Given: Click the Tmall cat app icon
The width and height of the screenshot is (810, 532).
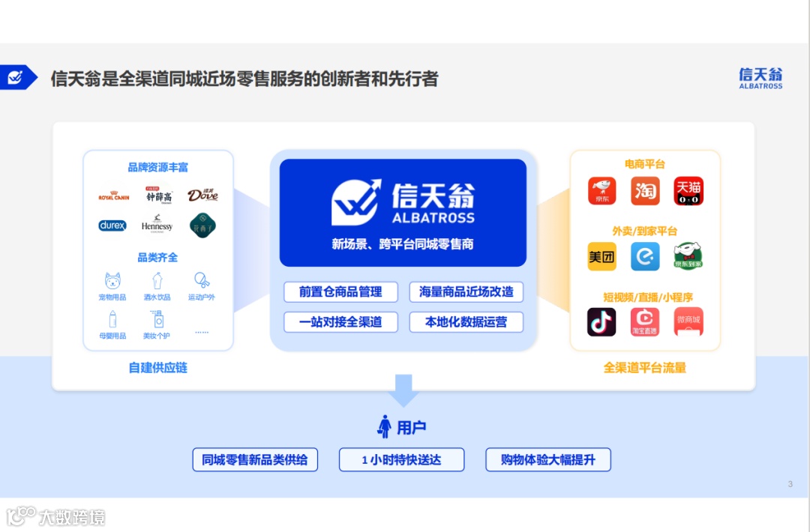Looking at the screenshot, I should point(688,191).
